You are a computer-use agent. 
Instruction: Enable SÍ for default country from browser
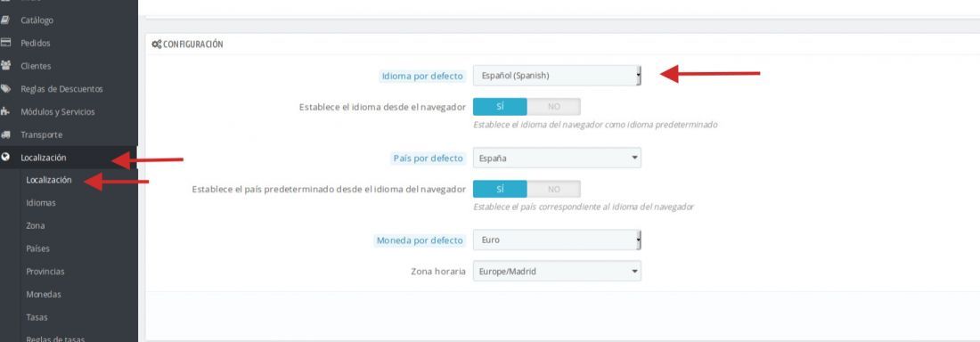500,189
